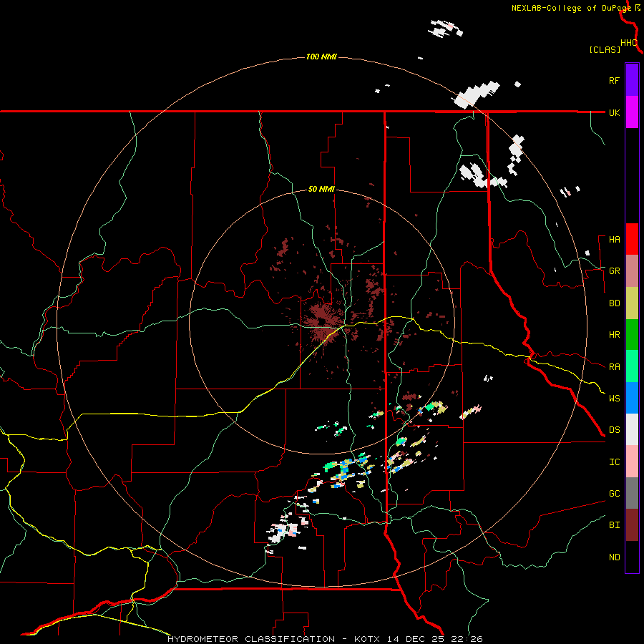This screenshot has height=644, width=644.
Task: Click the GR salmon legend swatch
Action: pos(632,271)
